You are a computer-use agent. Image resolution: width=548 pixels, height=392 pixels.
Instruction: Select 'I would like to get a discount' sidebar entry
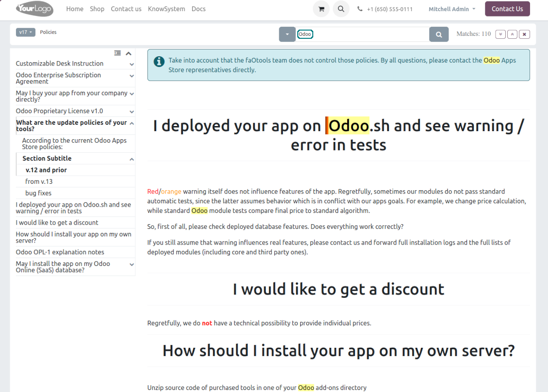tap(57, 223)
